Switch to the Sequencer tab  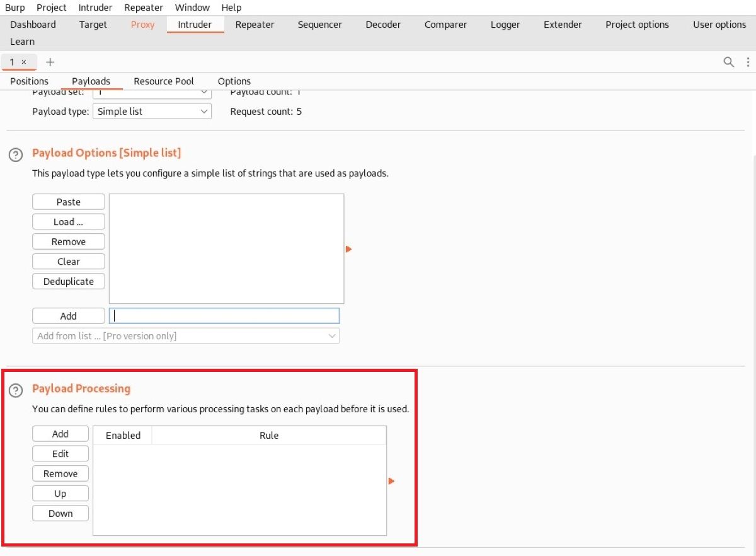click(320, 25)
